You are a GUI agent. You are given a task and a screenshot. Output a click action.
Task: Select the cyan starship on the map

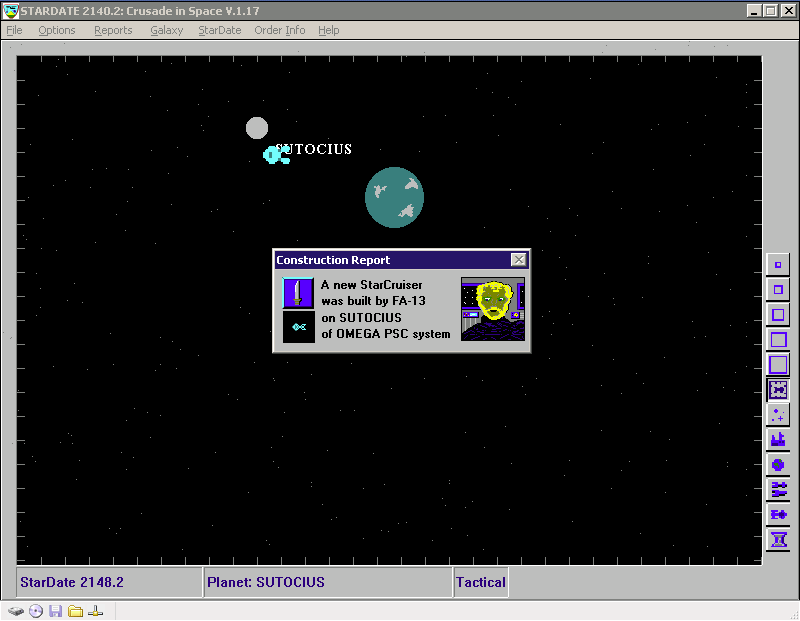(x=276, y=155)
